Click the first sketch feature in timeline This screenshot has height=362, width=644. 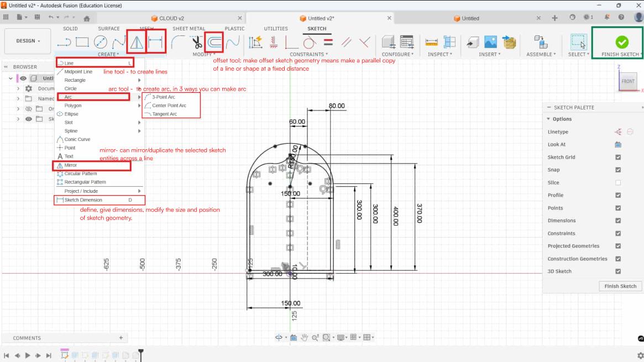(x=65, y=355)
